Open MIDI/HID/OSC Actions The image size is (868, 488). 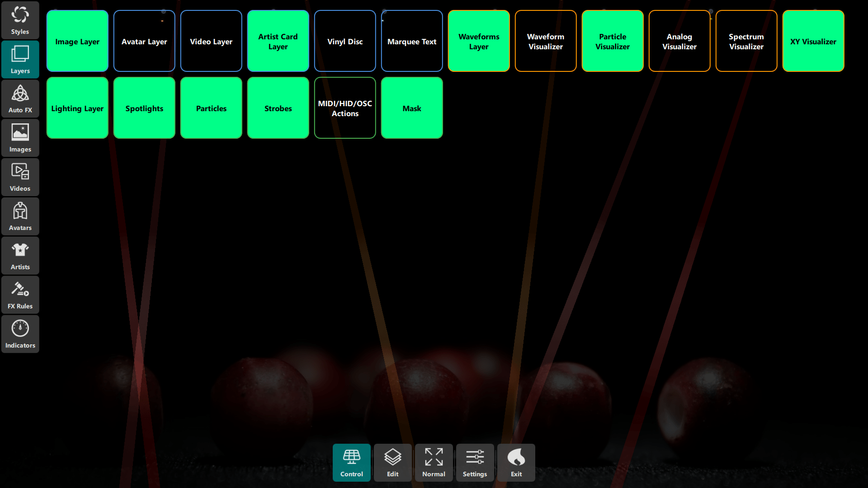coord(345,108)
